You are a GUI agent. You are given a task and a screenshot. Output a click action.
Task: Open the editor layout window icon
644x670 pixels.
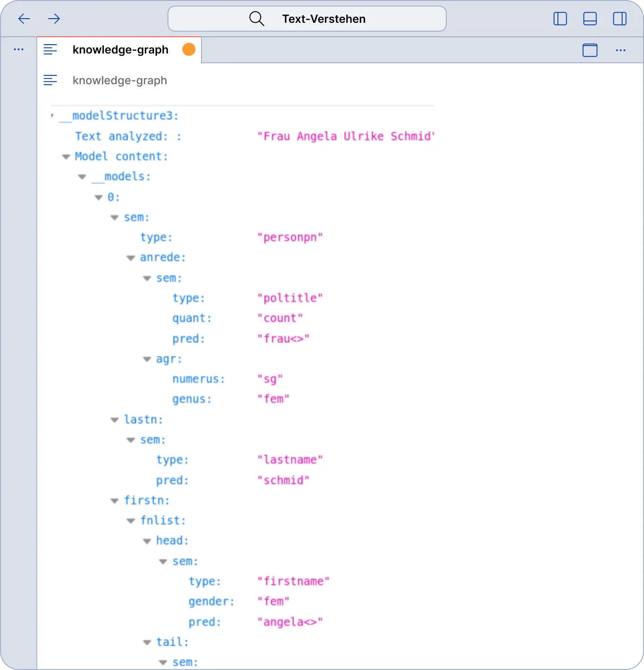(590, 50)
